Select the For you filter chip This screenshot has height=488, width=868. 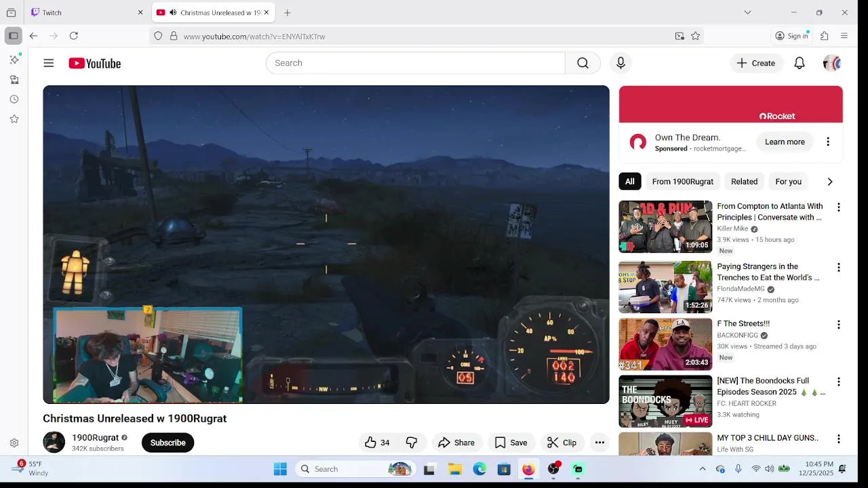point(788,182)
